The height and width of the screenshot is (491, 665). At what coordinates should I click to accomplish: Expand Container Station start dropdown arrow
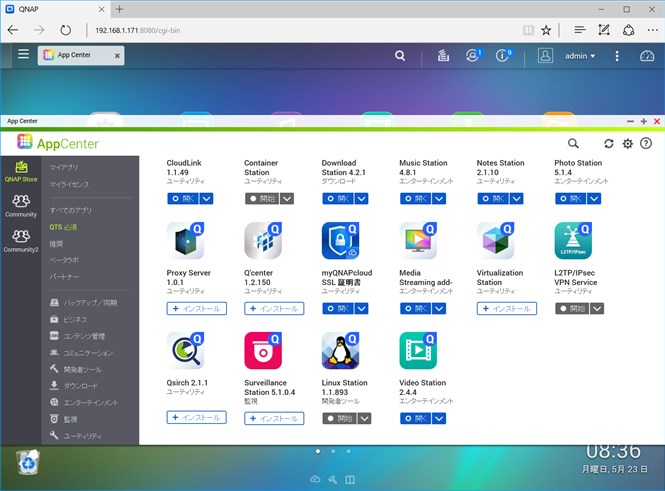point(287,198)
